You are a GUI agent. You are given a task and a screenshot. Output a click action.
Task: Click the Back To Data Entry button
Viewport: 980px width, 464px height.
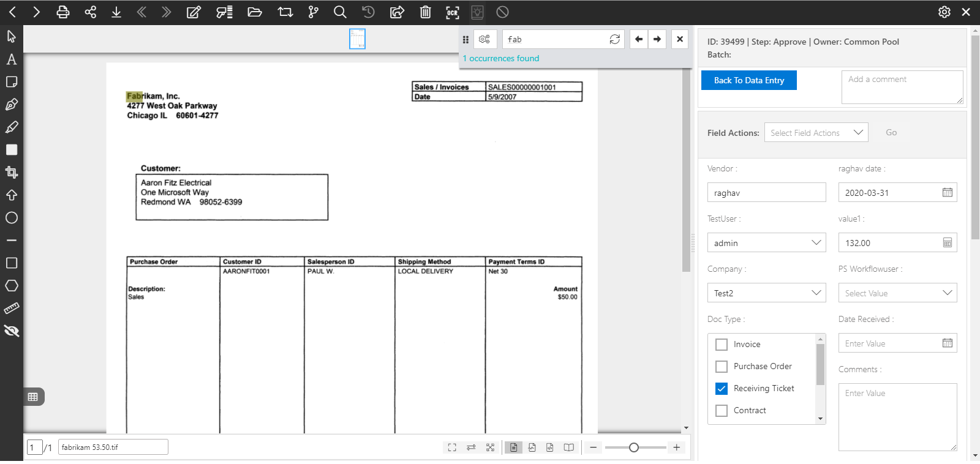click(748, 80)
